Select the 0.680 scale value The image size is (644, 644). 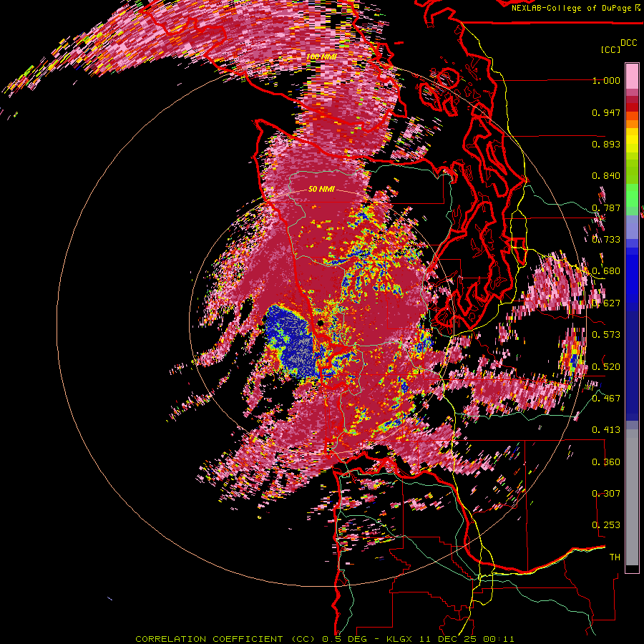coord(606,271)
